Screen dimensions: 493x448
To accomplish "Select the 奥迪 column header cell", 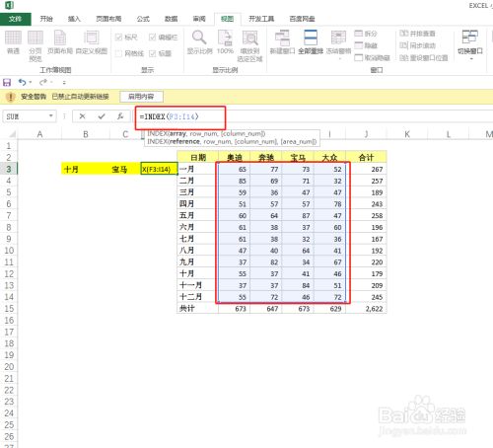I will (234, 158).
